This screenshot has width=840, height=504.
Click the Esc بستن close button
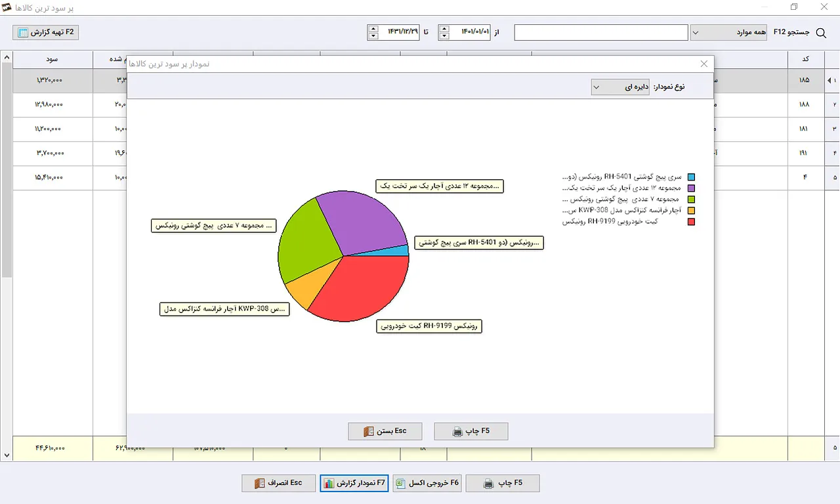[x=385, y=431]
